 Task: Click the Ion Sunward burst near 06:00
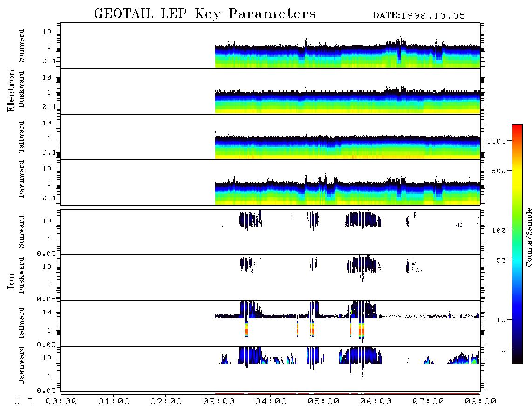[x=363, y=219]
